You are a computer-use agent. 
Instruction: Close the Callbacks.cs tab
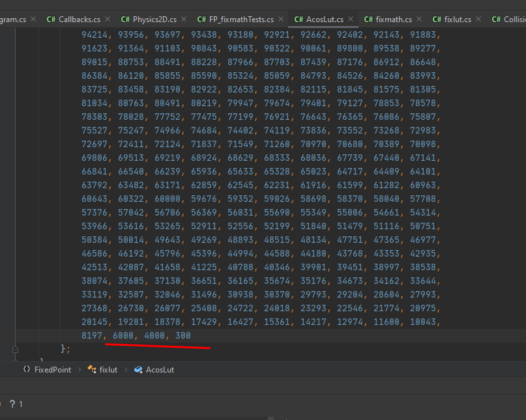click(108, 19)
